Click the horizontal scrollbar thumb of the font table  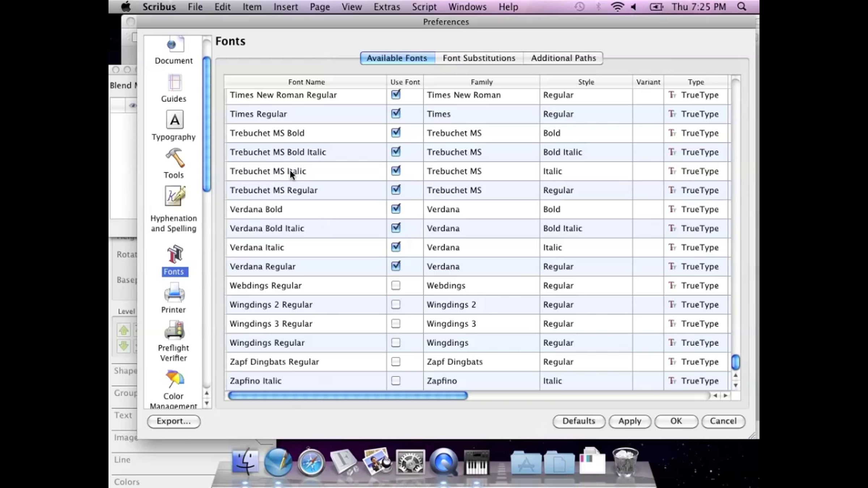(348, 395)
